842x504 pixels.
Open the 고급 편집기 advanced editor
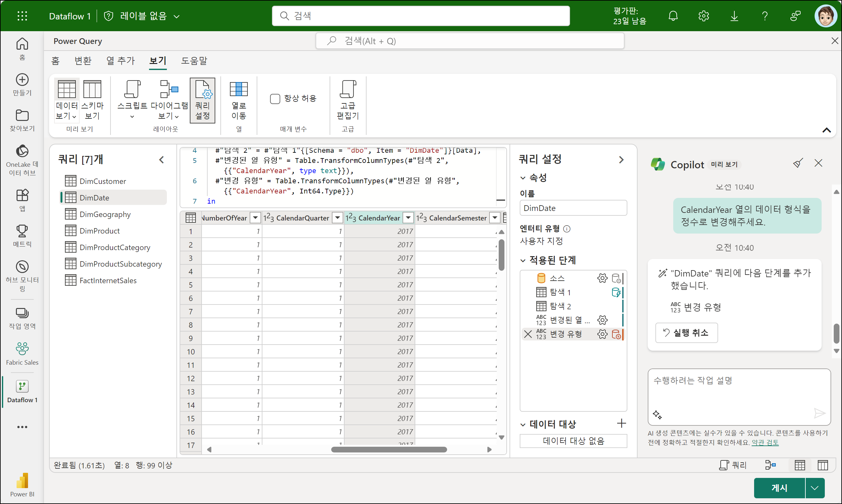(x=347, y=100)
